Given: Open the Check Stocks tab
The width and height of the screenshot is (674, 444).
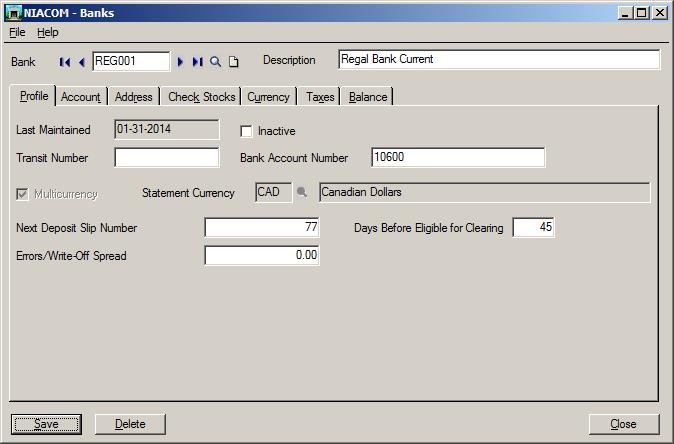Looking at the screenshot, I should click(x=202, y=97).
